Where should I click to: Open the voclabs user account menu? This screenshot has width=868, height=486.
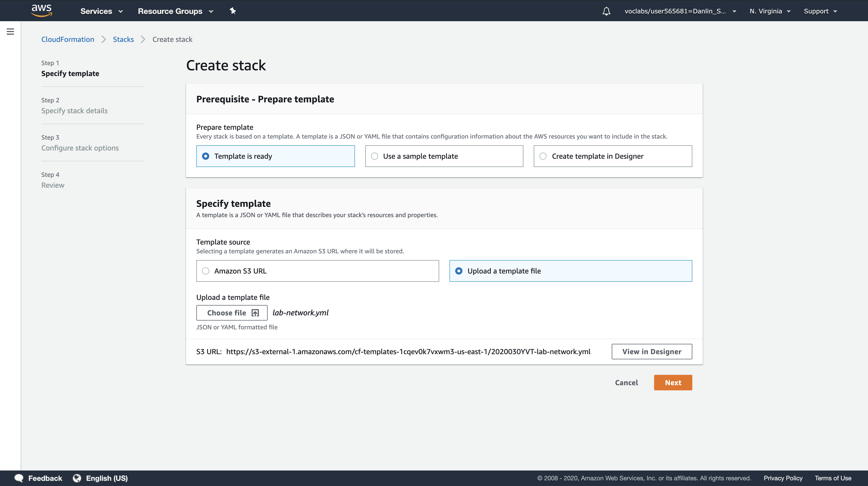680,11
